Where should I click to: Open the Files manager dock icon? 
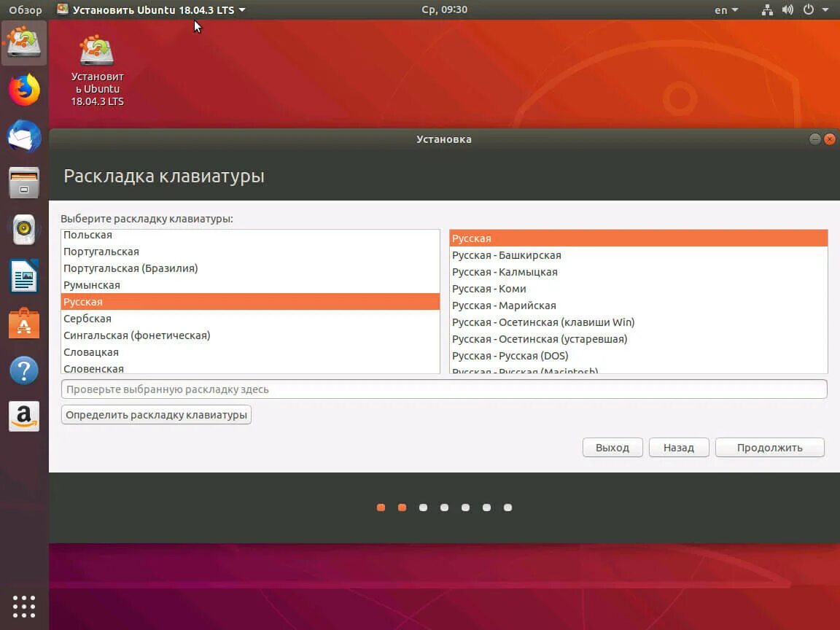(24, 183)
